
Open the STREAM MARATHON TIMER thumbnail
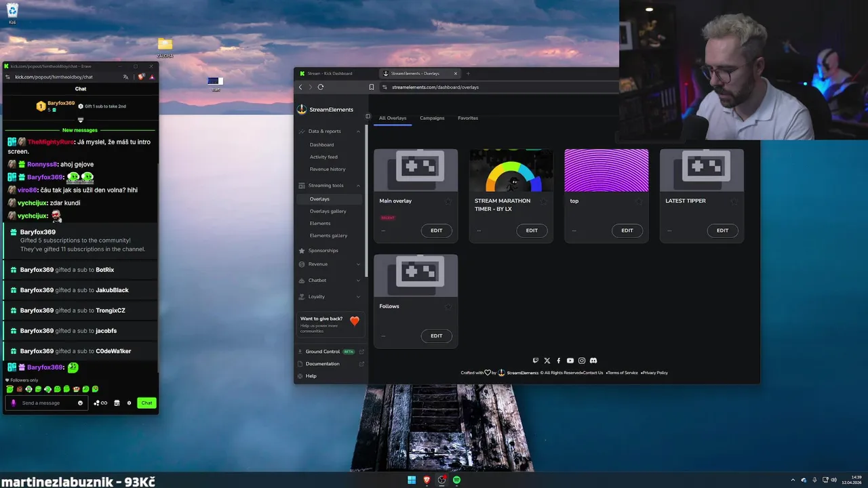click(x=511, y=170)
